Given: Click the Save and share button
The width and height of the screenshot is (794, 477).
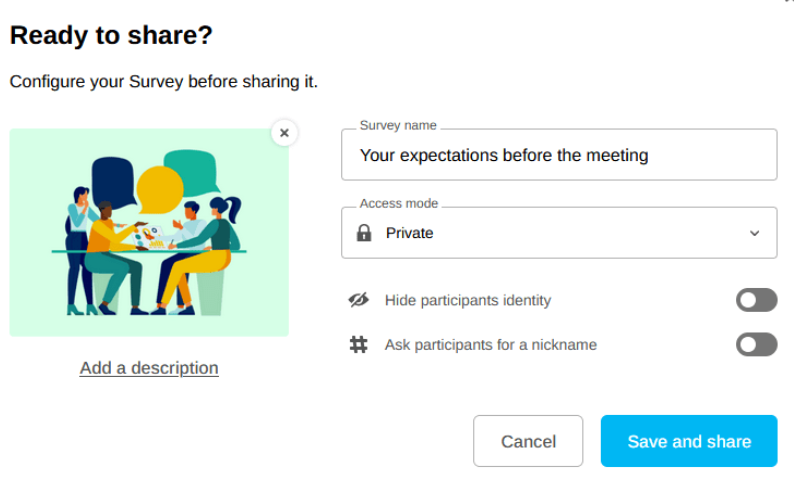Looking at the screenshot, I should [689, 441].
